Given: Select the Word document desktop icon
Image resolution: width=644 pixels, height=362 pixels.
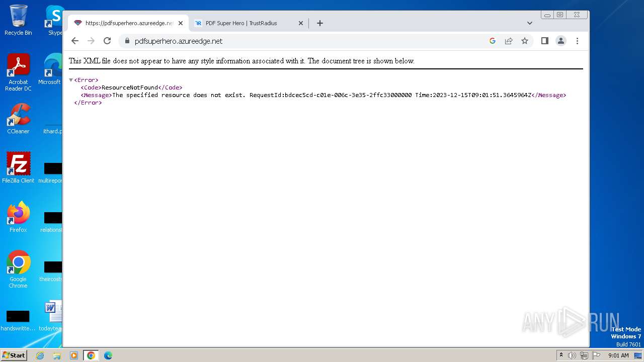Looking at the screenshot, I should point(52,316).
